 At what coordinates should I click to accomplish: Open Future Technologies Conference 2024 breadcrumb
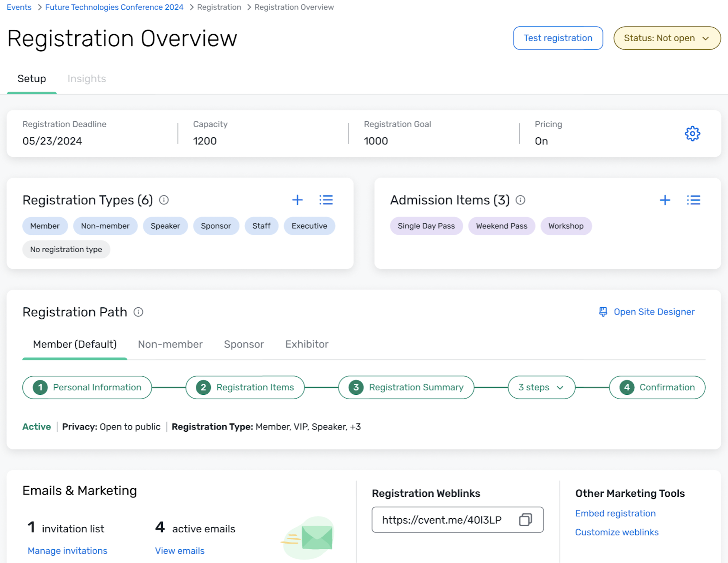click(114, 7)
